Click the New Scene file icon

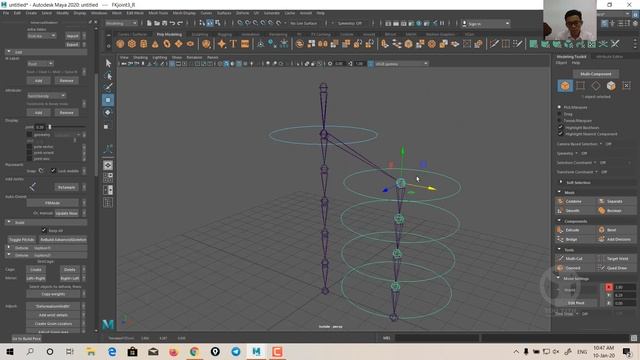[x=149, y=23]
